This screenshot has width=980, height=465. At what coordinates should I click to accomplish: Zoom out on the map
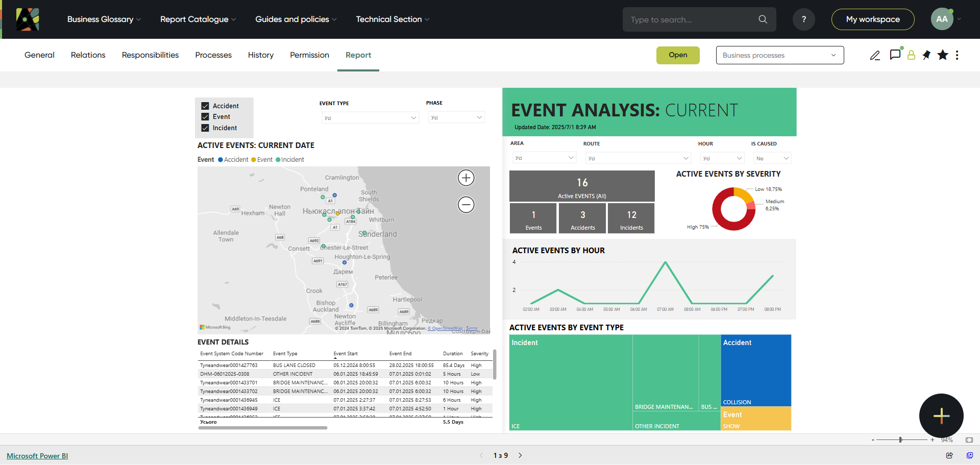pyautogui.click(x=465, y=205)
